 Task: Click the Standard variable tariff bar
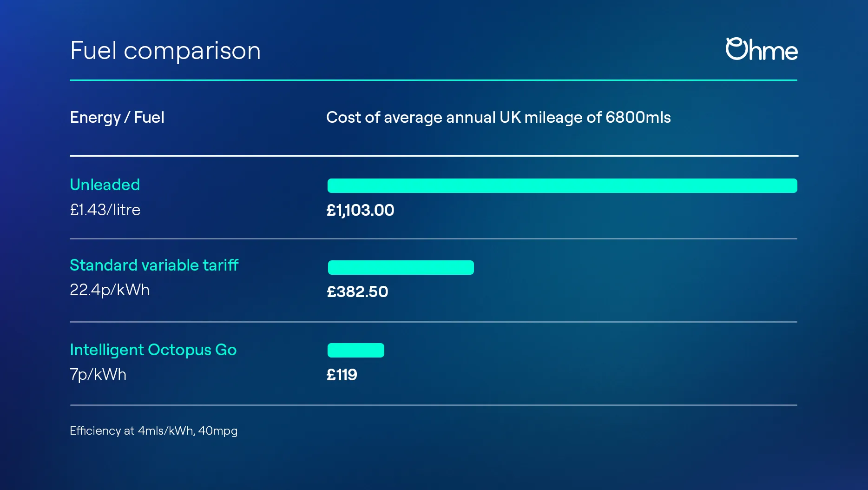click(x=401, y=267)
